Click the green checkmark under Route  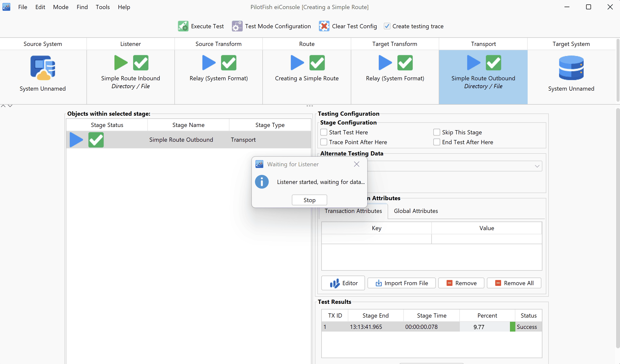tap(317, 63)
